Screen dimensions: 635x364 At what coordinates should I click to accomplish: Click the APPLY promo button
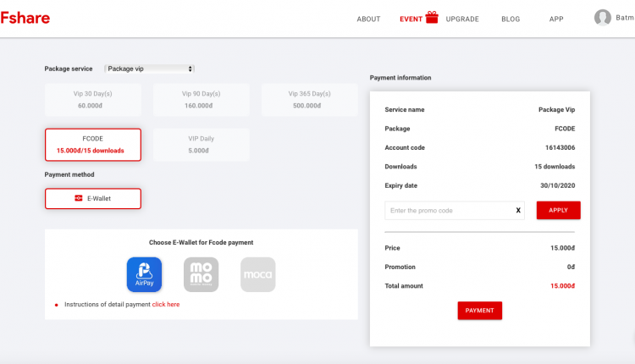559,210
